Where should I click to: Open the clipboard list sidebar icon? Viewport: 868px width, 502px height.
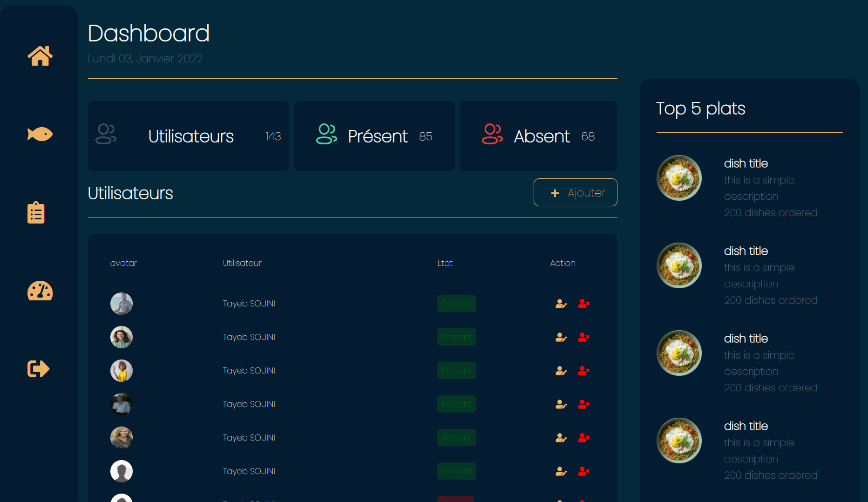pyautogui.click(x=36, y=213)
